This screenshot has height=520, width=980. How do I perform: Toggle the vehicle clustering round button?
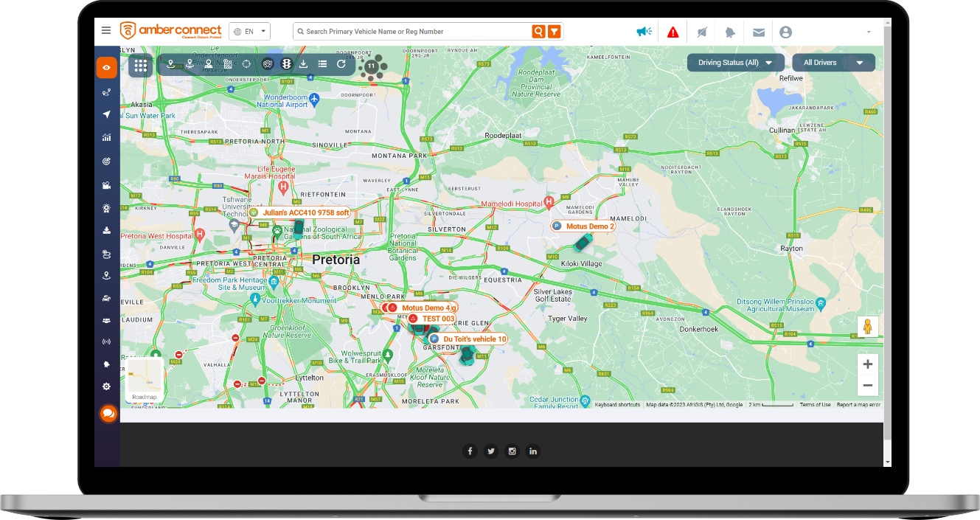268,64
